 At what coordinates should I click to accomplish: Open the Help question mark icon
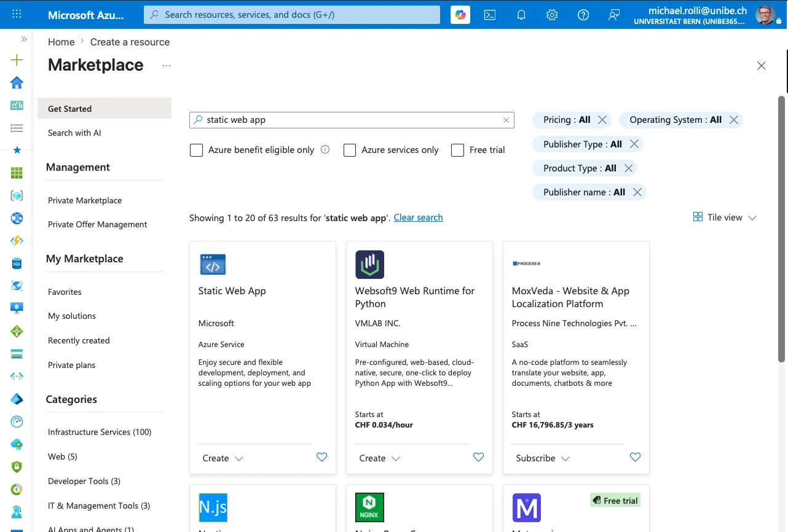(583, 15)
